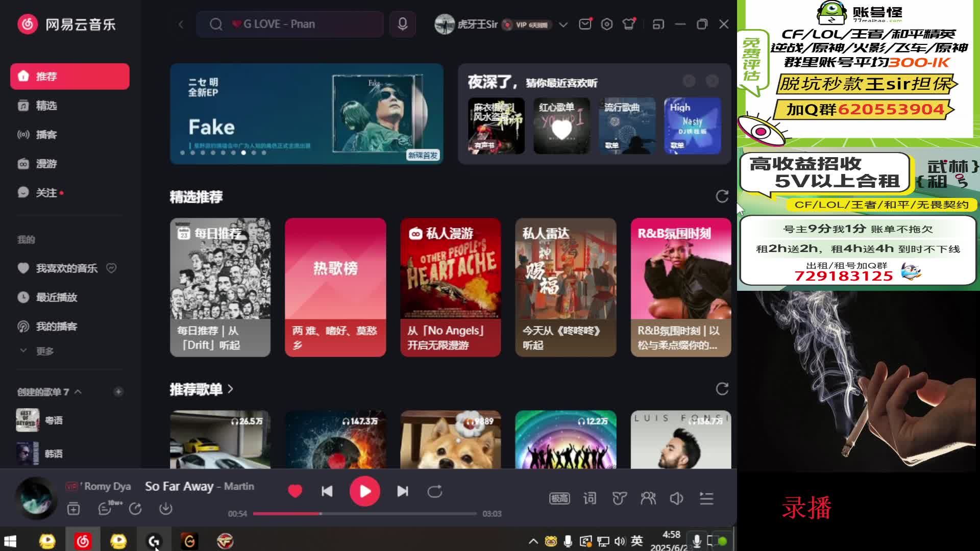This screenshot has height=551, width=980.
Task: Add current song to a playlist
Action: pyautogui.click(x=73, y=509)
